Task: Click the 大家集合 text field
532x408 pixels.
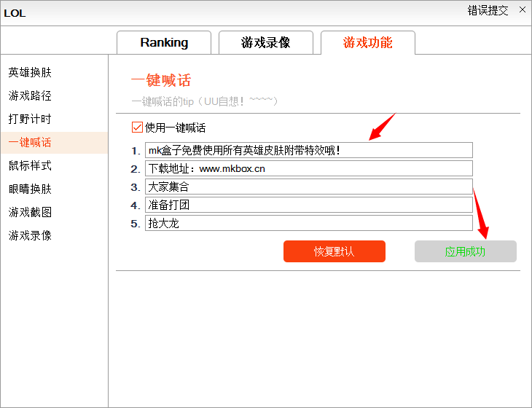Action: coord(308,187)
